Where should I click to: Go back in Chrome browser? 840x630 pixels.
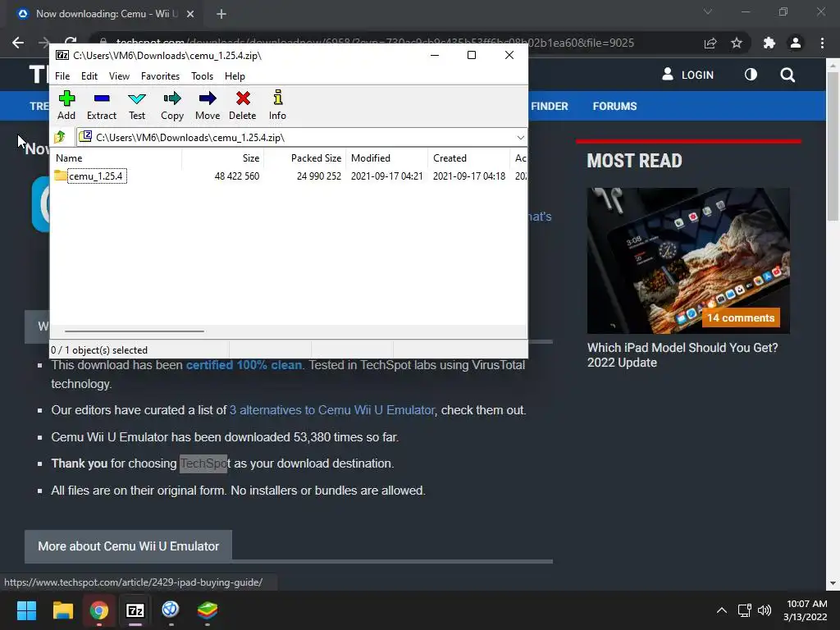(18, 43)
